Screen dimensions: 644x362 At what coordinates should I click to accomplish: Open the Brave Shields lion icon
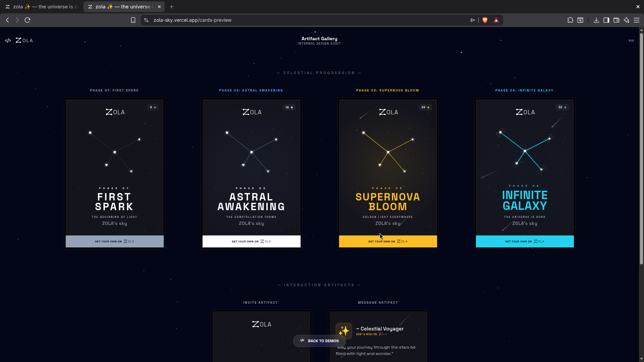485,20
